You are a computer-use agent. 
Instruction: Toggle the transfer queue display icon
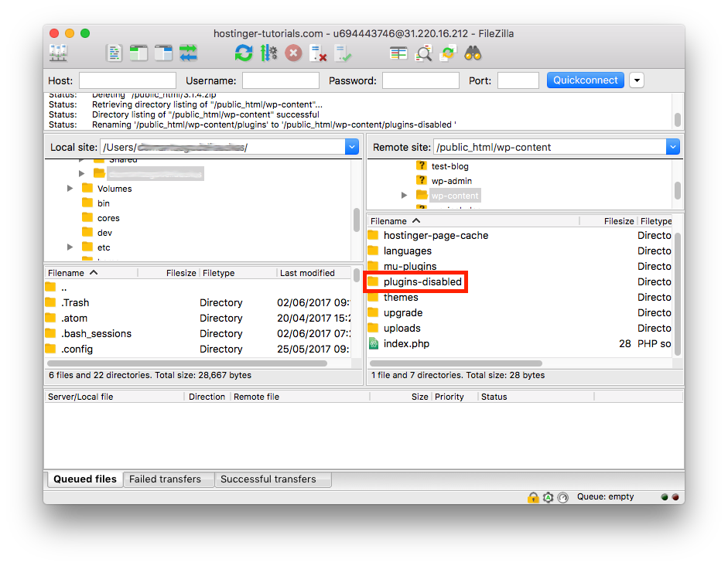(189, 53)
